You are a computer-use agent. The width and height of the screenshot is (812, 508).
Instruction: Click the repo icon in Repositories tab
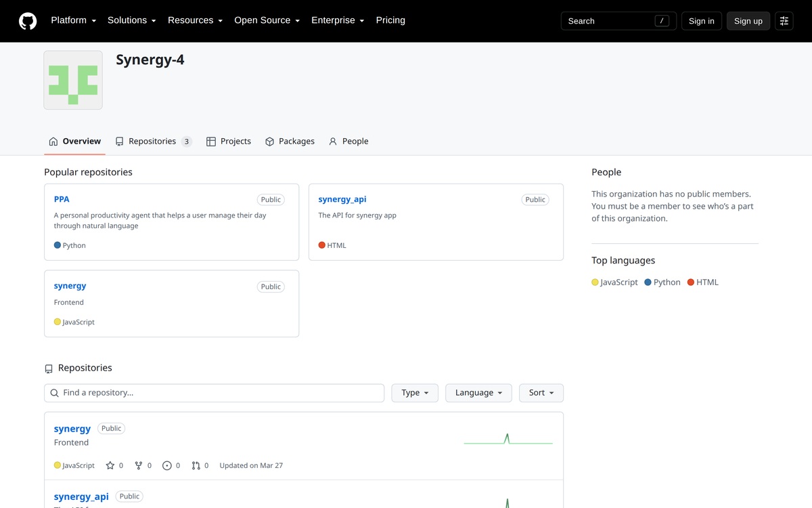coord(120,142)
